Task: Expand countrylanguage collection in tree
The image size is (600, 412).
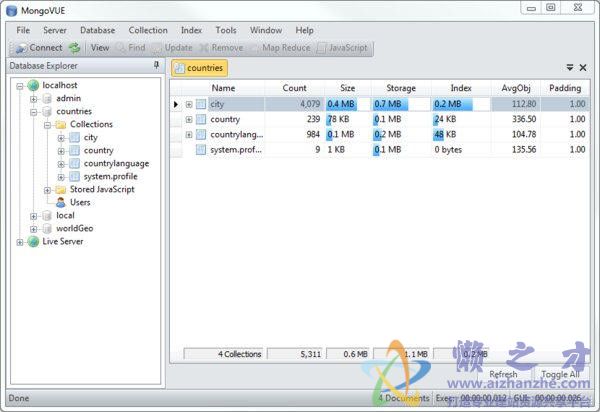Action: pos(61,164)
